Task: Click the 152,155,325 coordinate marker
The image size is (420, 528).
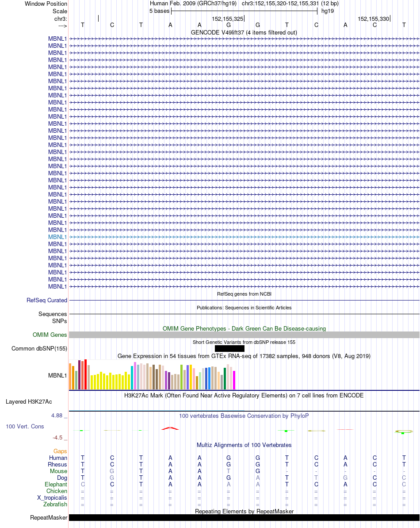Action: click(x=228, y=19)
